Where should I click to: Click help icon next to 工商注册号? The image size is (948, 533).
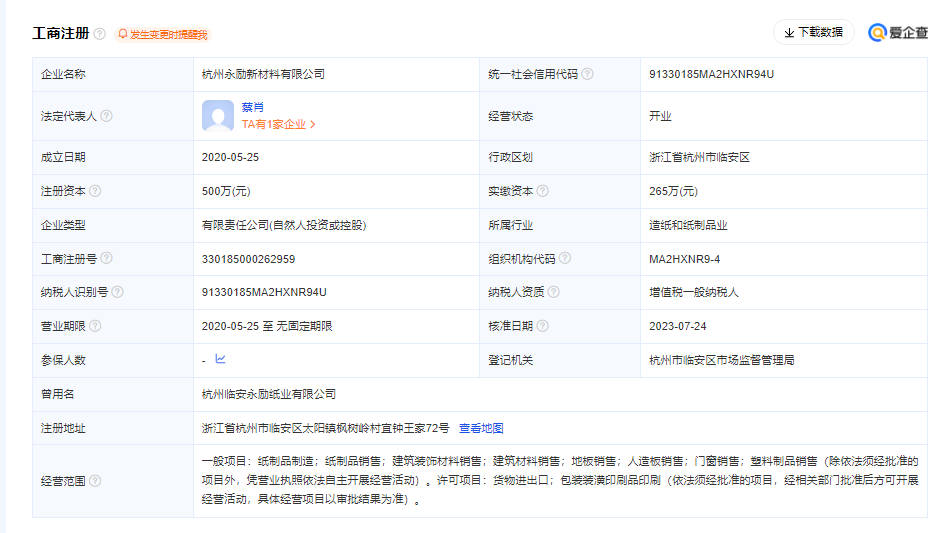106,258
